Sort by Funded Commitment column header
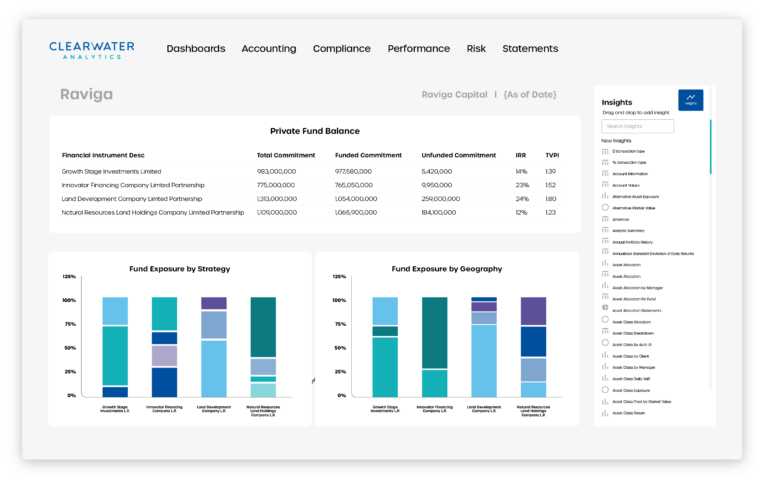768x480 pixels. pos(368,155)
